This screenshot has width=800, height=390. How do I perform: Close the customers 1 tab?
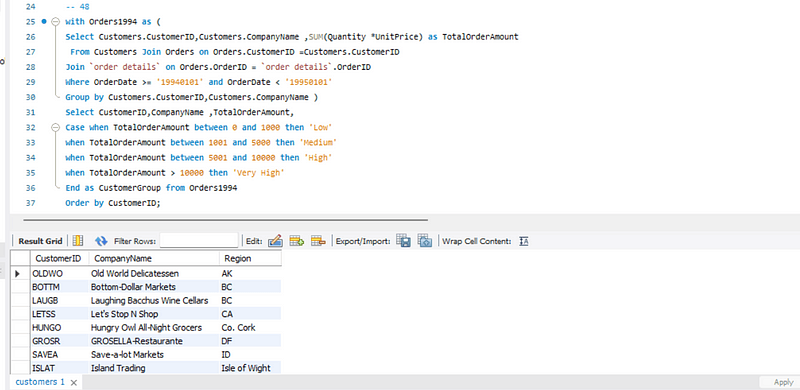point(73,382)
